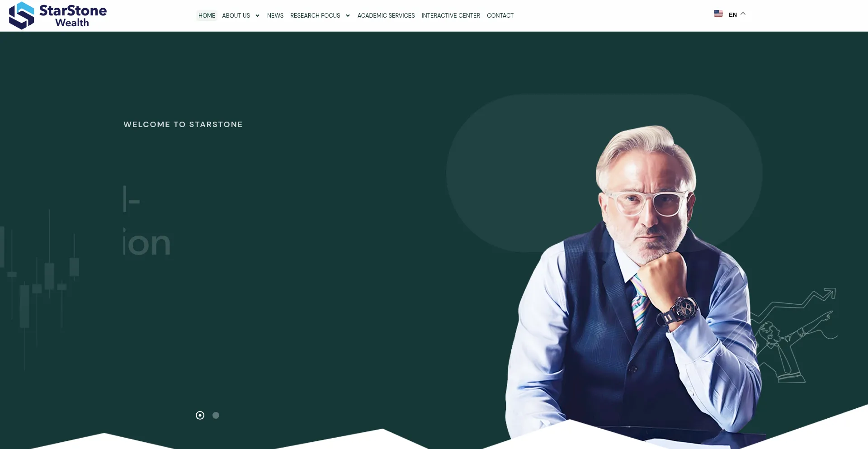This screenshot has height=449, width=868.
Task: Go to the Contact page
Action: pos(500,15)
